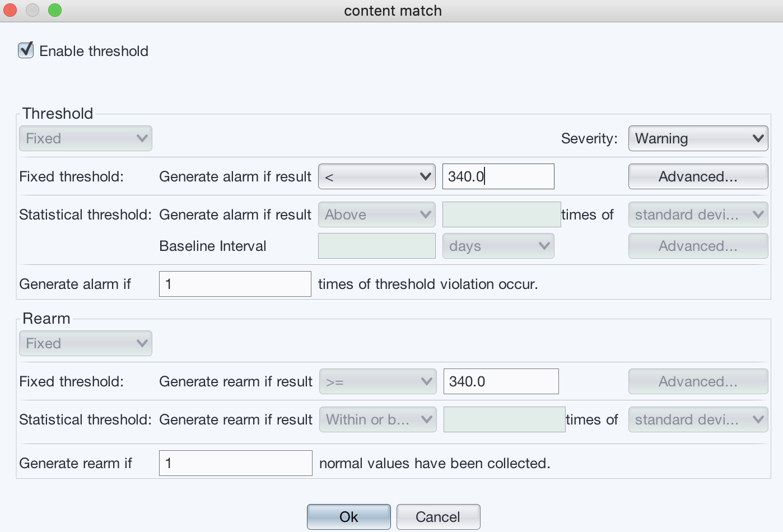Click the threshold violation count field
This screenshot has height=532, width=783.
(235, 284)
